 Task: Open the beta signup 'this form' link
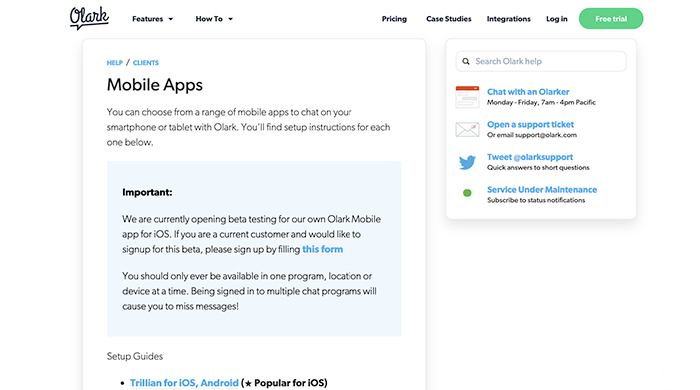point(322,249)
